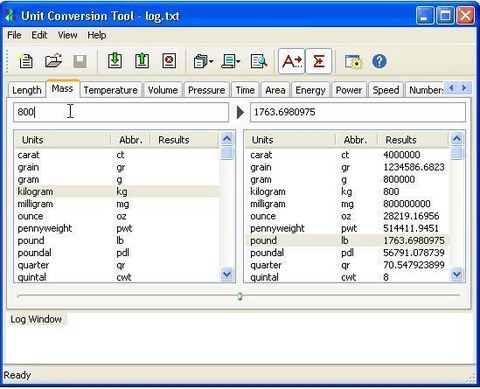Screen dimensions: 480x389
Task: Open the dropdown arrow beside copy icon
Action: point(211,61)
